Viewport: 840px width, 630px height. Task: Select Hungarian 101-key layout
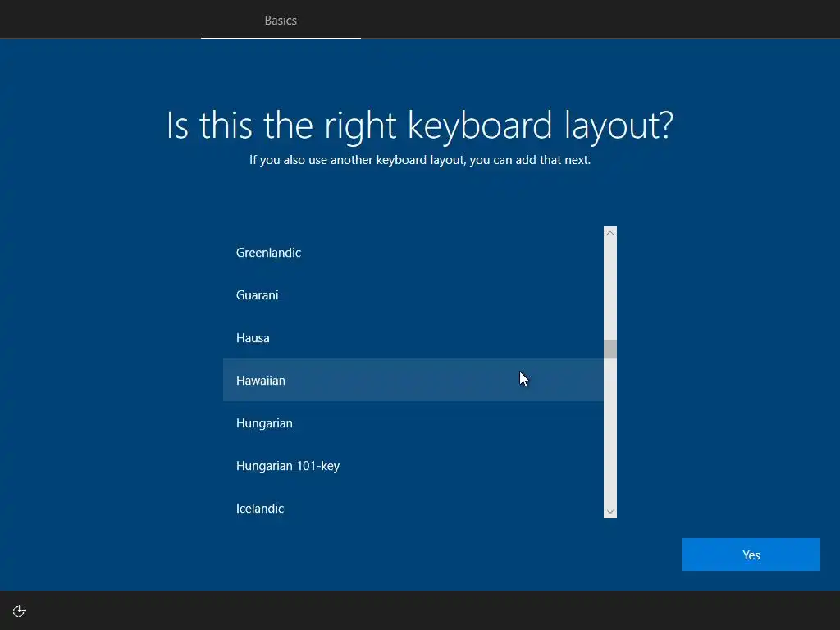(413, 466)
